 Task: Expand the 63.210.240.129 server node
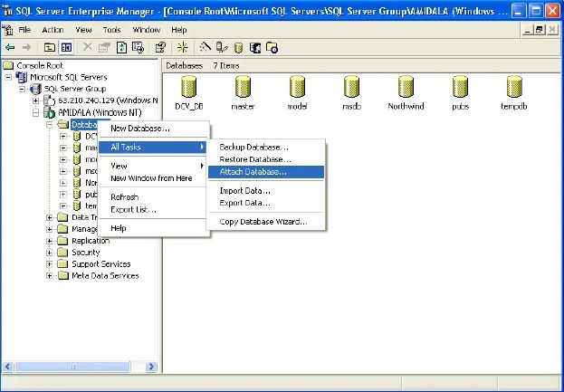[35, 100]
